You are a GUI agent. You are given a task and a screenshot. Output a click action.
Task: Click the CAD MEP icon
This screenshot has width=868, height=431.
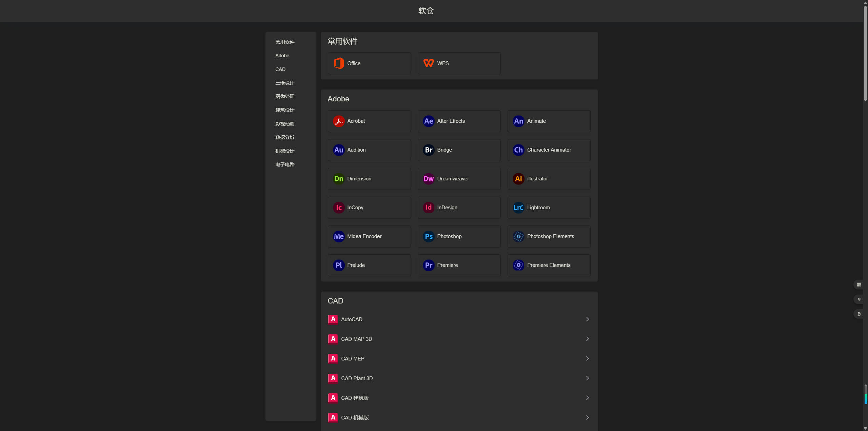pos(333,358)
